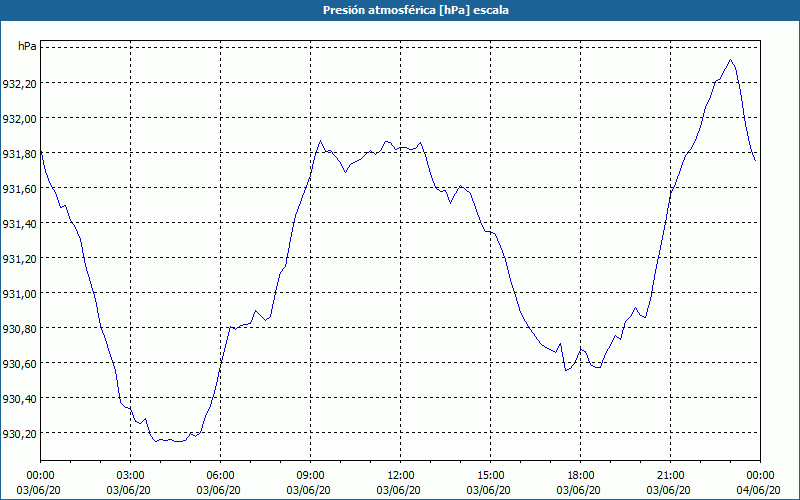This screenshot has height=500, width=800.
Task: Click the 03/06/20 date under 12:00
Action: coord(398,490)
